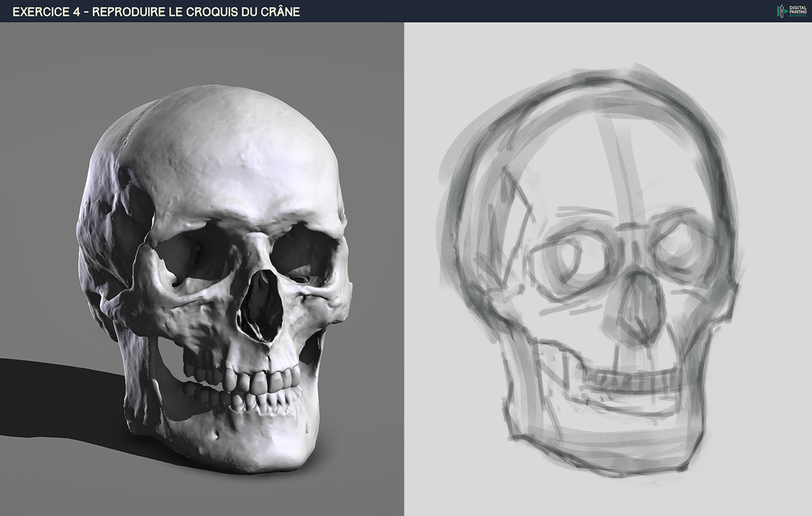The image size is (812, 516).
Task: Select the pen stylus icon in the logo
Action: (782, 11)
